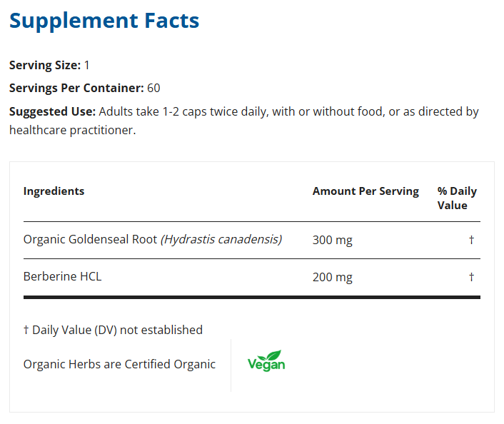Select the Serving Size label
Viewport: 504px width, 424px height.
click(x=45, y=65)
